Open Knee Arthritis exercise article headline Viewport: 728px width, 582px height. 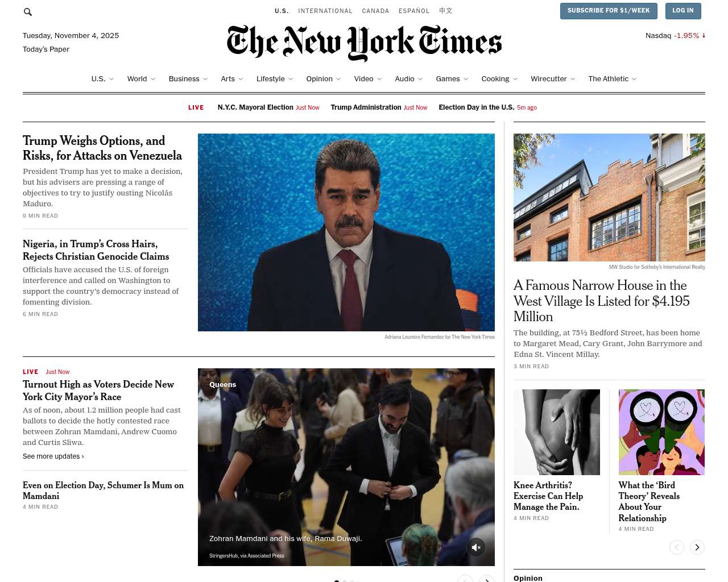coord(548,496)
